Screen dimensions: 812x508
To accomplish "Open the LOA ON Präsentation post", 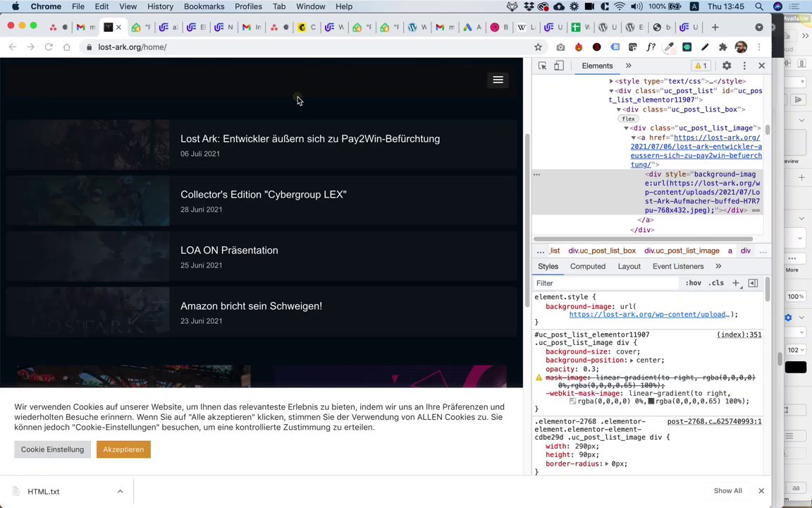I will (229, 250).
